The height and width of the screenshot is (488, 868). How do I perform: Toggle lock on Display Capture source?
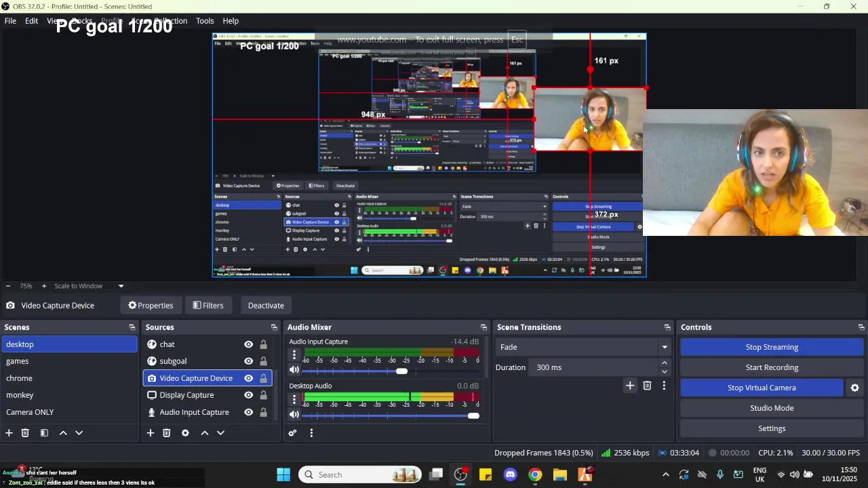tap(263, 395)
